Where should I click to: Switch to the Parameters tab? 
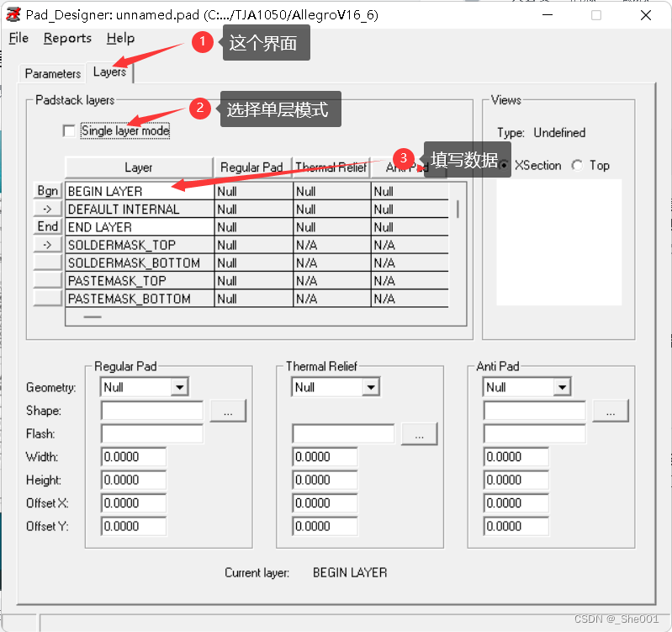pos(53,73)
